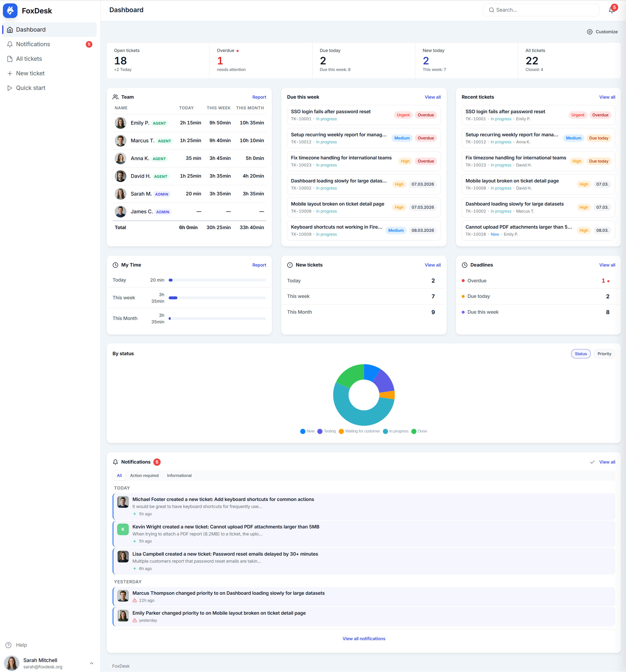Open the Team Report link
The width and height of the screenshot is (626, 672).
pyautogui.click(x=259, y=97)
